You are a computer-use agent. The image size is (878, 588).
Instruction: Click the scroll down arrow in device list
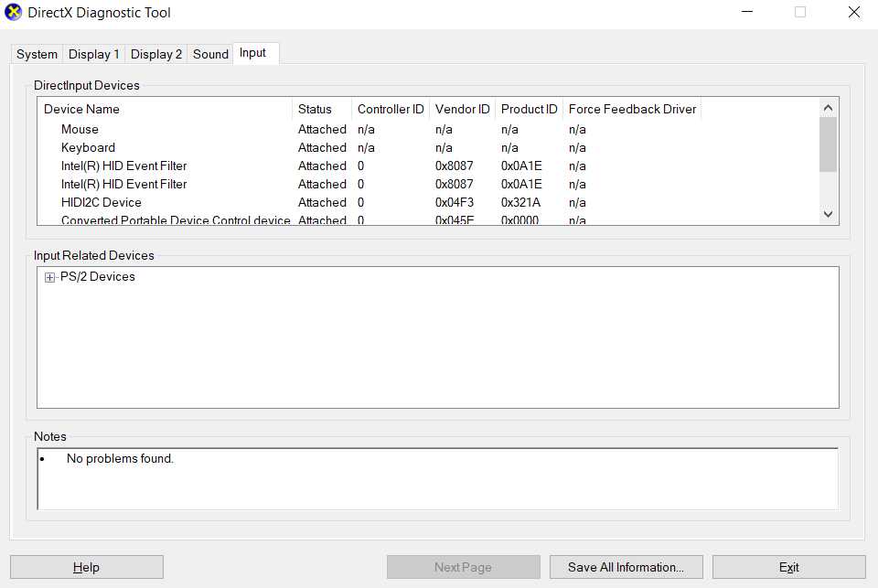coord(829,214)
